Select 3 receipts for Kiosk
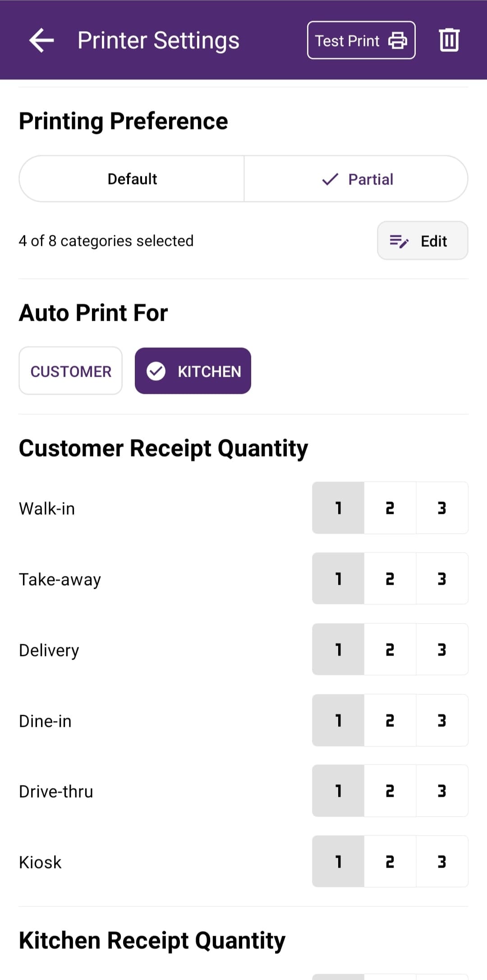Viewport: 487px width, 980px height. [x=442, y=862]
